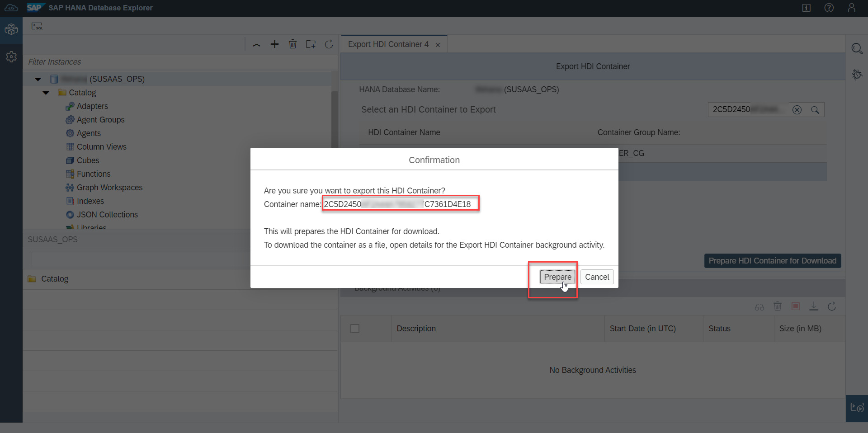
Task: Confirm export with the Prepare button
Action: [x=557, y=277]
